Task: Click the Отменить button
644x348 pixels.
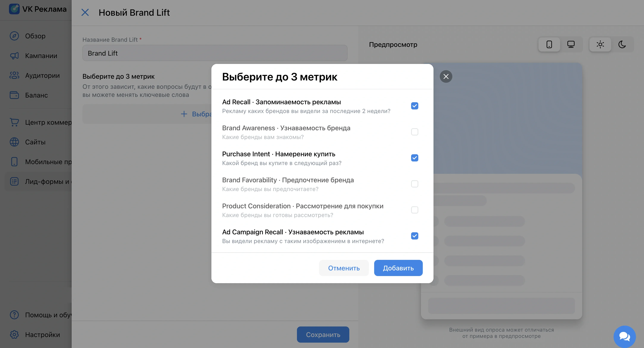Action: tap(343, 268)
